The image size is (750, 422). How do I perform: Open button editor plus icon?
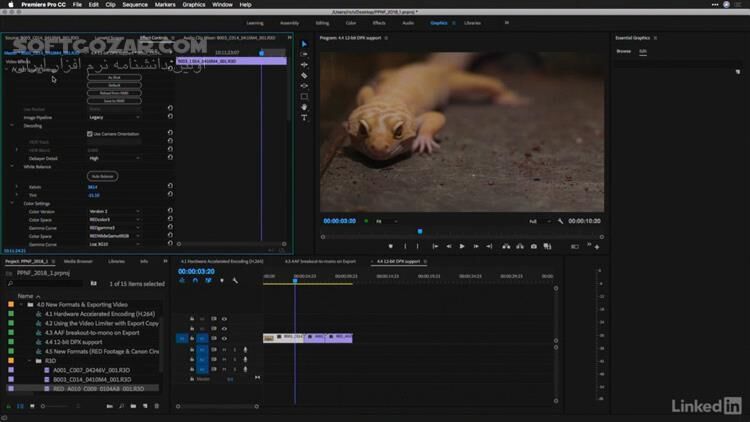pos(597,247)
